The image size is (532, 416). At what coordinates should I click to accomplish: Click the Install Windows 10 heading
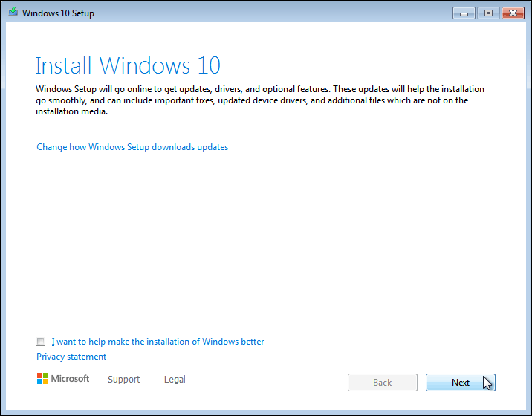click(128, 65)
